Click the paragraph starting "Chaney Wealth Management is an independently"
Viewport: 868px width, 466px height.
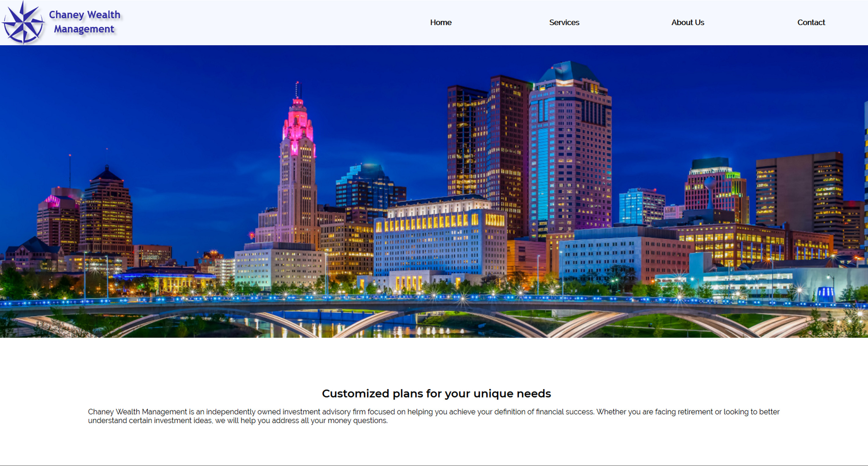(x=434, y=416)
